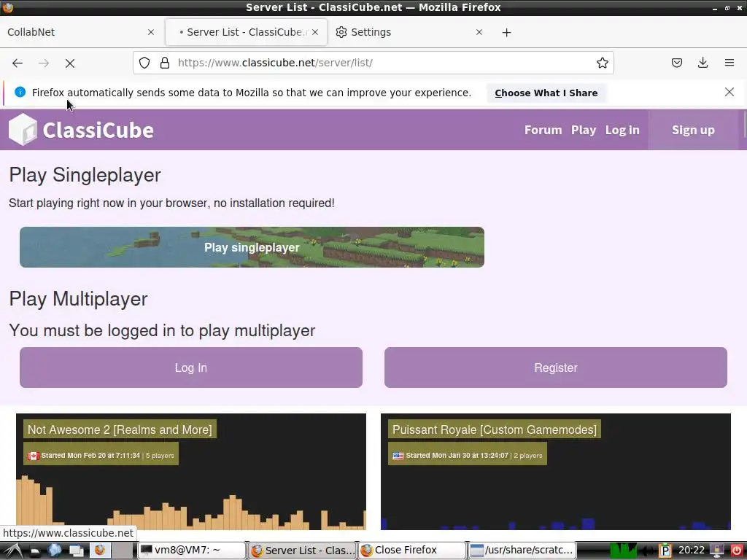Image resolution: width=747 pixels, height=560 pixels.
Task: Close the CollabNet tab
Action: pyautogui.click(x=151, y=32)
